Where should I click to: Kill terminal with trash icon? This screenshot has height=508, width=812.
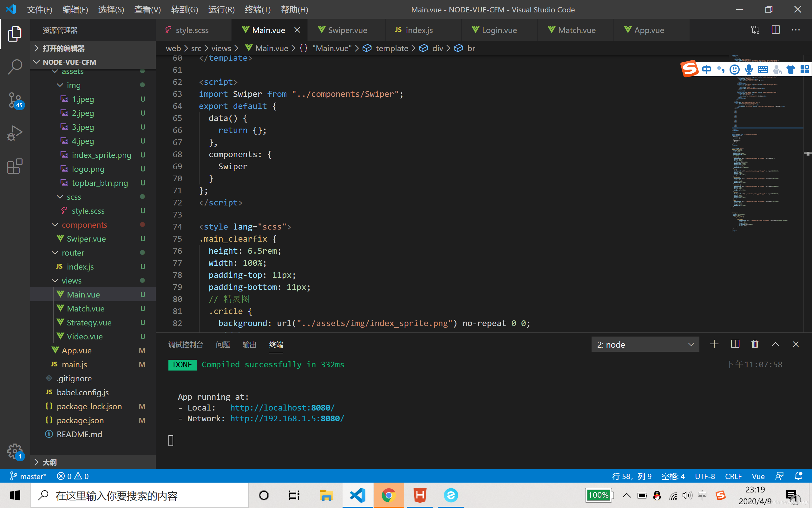pyautogui.click(x=755, y=344)
